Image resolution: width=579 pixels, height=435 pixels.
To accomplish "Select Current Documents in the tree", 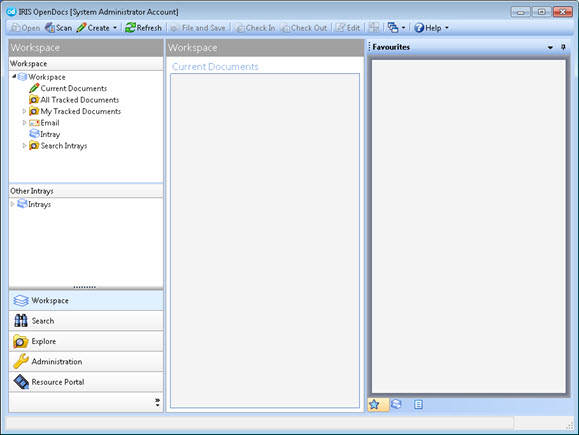I will pos(73,88).
